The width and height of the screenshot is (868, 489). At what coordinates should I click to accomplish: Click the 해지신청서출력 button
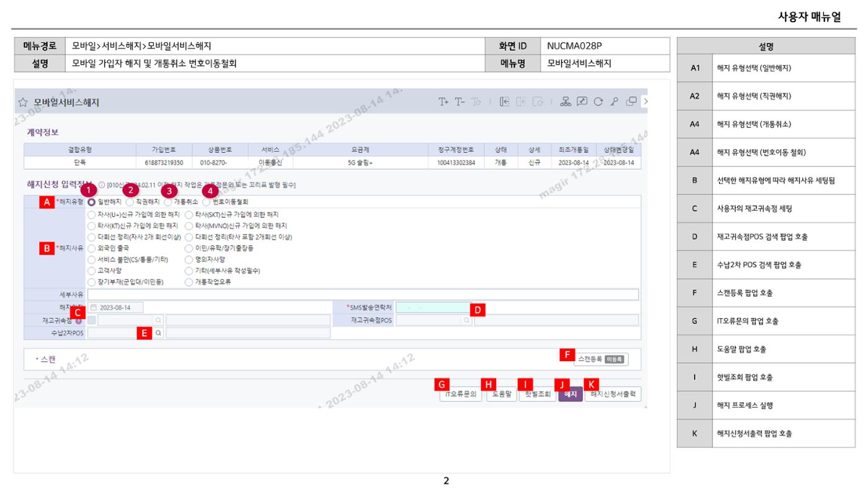613,394
